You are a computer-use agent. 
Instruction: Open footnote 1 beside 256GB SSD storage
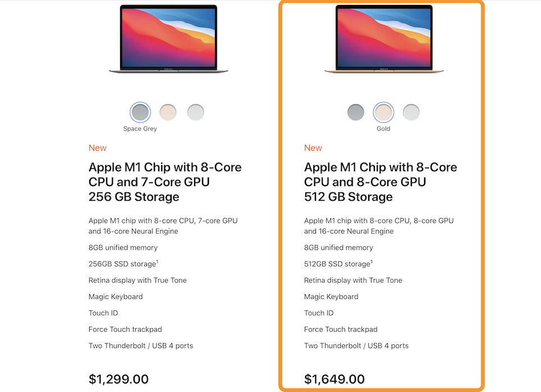click(157, 261)
